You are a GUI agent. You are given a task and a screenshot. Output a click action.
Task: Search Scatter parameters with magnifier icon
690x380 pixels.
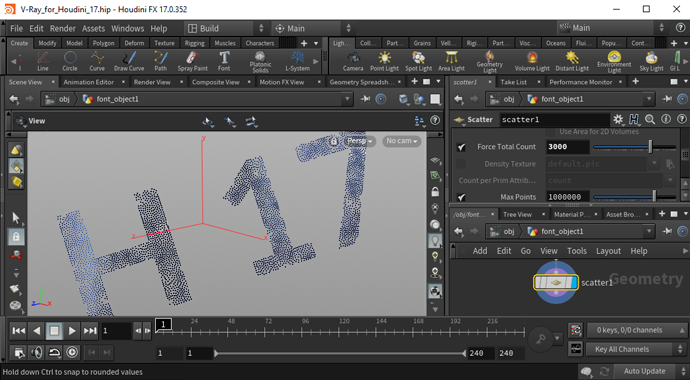650,119
